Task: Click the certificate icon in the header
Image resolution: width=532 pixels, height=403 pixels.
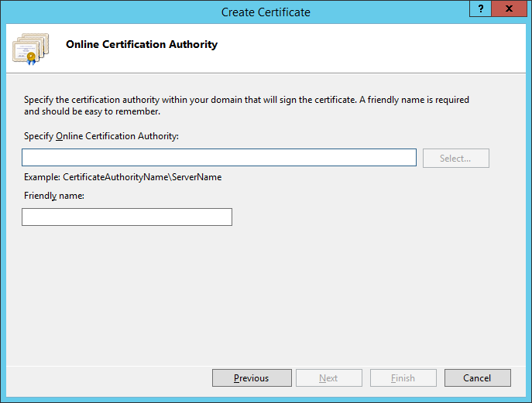Action: [x=30, y=48]
